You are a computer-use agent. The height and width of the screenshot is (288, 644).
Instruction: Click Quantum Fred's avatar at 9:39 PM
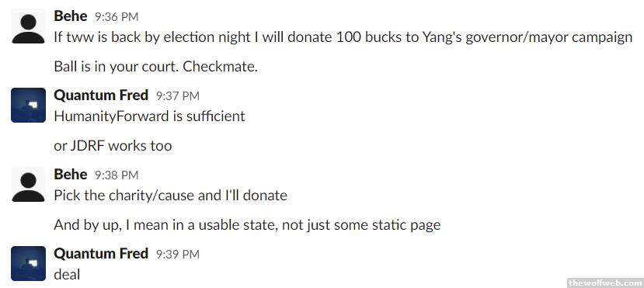tap(28, 263)
